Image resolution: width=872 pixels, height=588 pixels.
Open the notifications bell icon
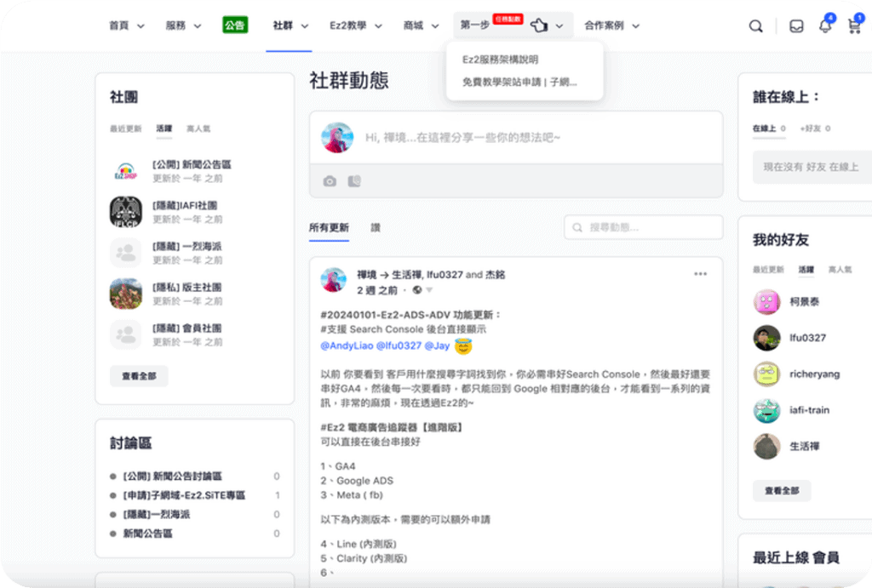pos(824,26)
